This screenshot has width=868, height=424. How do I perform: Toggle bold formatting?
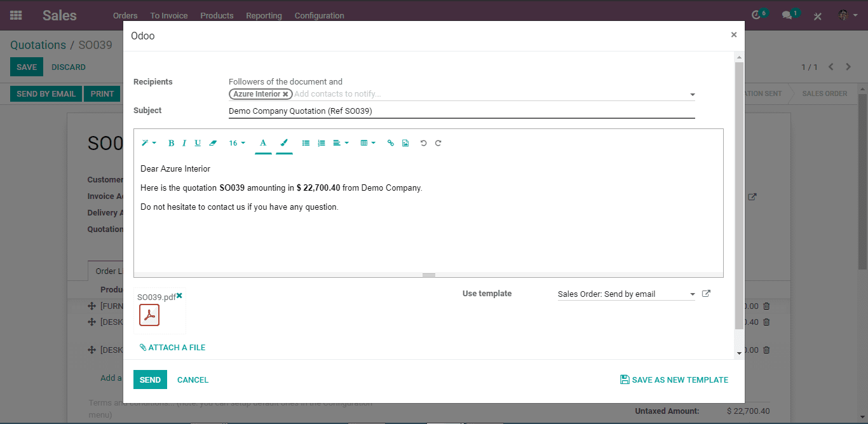tap(171, 143)
